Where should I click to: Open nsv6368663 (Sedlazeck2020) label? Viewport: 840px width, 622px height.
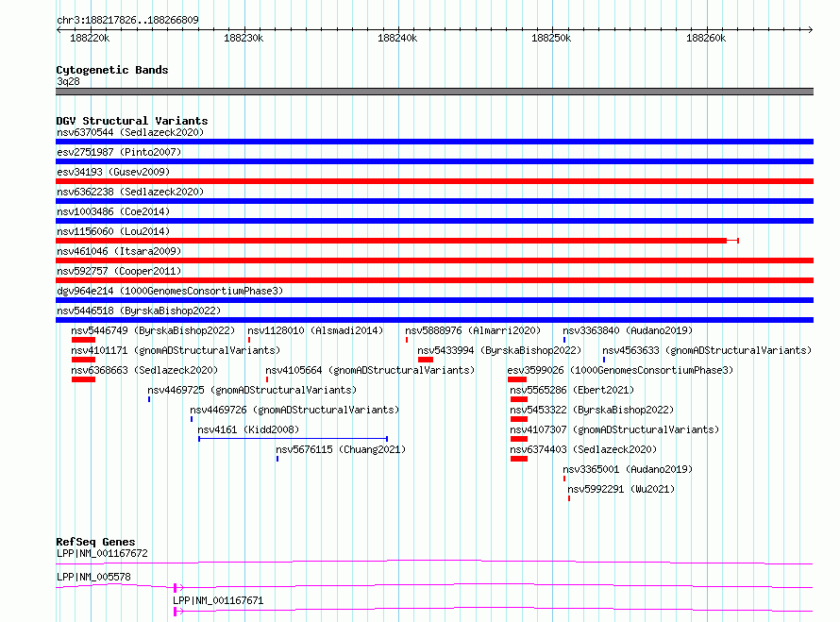coord(144,370)
